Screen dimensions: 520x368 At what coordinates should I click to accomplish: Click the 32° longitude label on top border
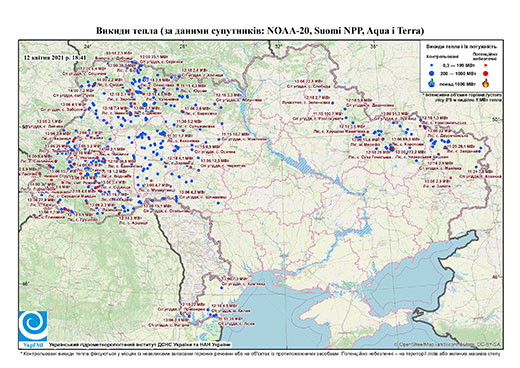coord(279,46)
